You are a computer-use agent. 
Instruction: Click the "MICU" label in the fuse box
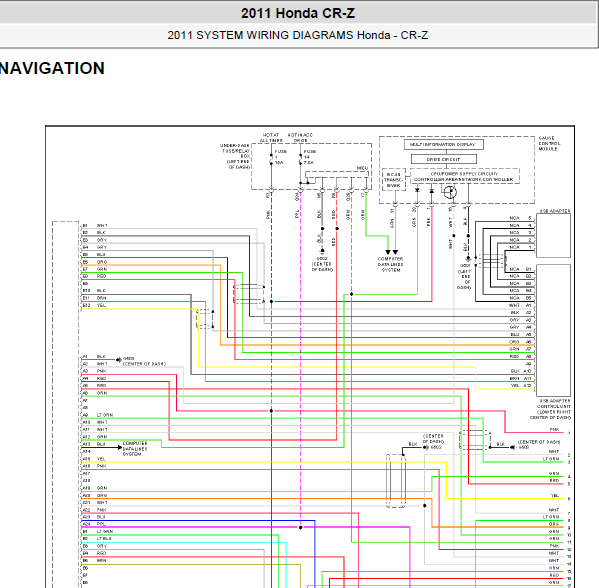362,168
